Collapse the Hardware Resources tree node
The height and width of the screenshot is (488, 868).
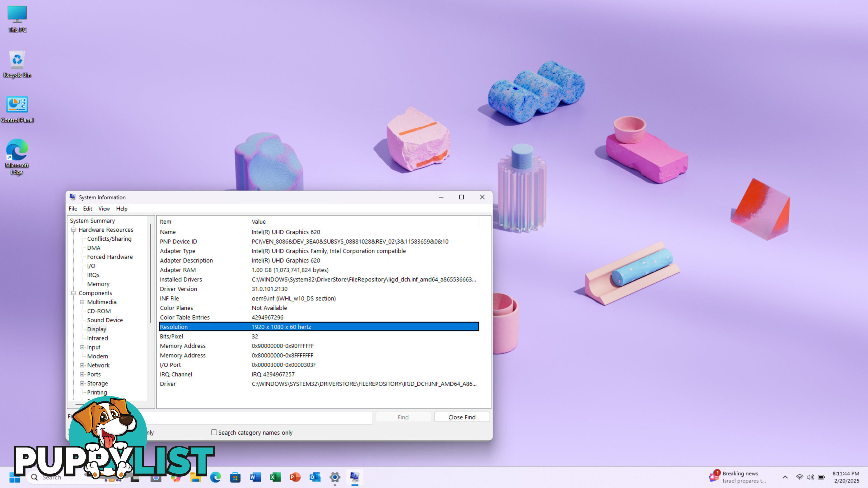[73, 230]
